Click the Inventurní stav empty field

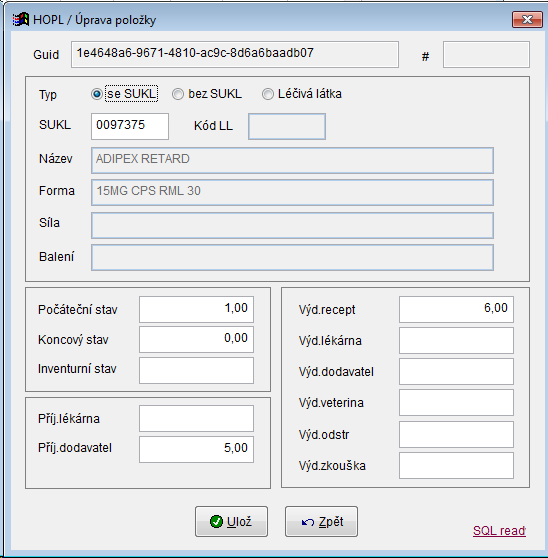point(196,370)
